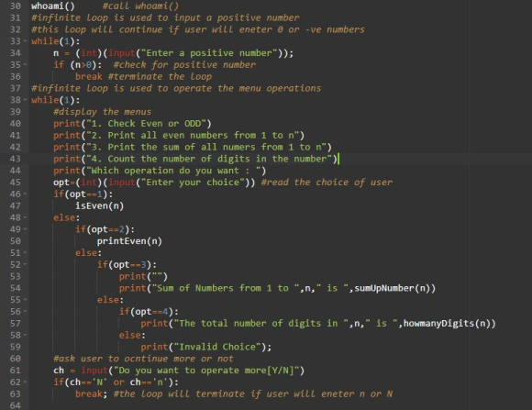Fold the else block at line 51

(25, 253)
